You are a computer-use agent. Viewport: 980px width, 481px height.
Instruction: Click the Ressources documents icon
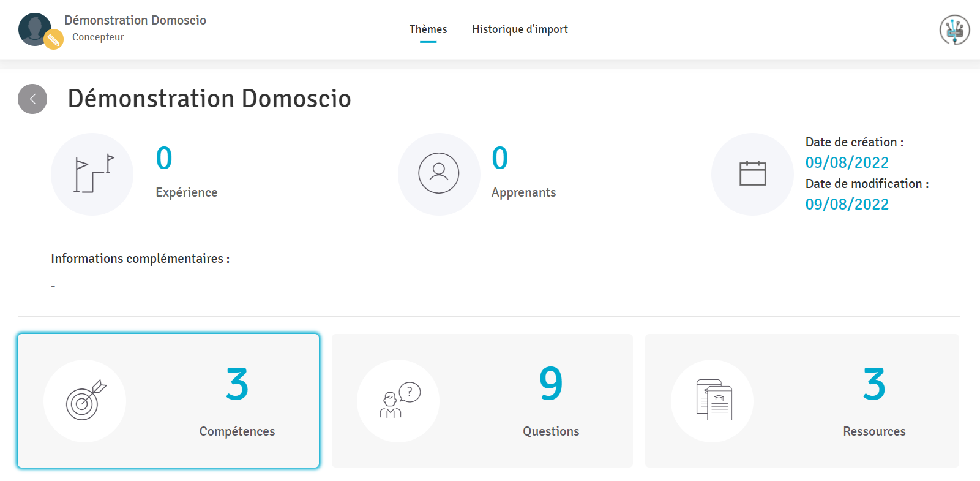pos(713,401)
